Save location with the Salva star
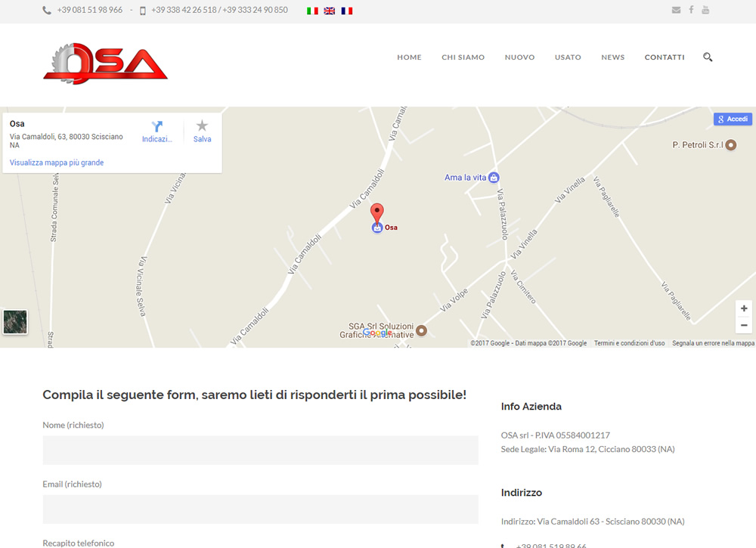756x548 pixels. tap(202, 127)
